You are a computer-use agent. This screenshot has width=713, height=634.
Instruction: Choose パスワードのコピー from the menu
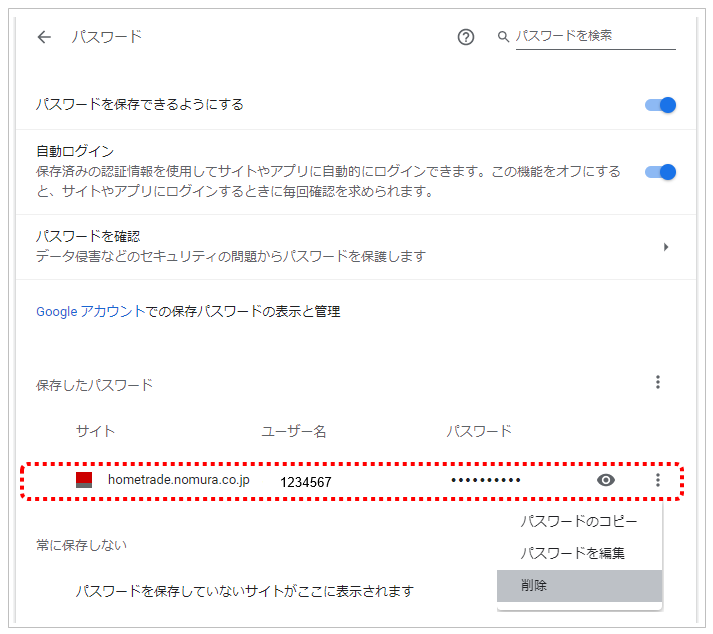click(578, 521)
